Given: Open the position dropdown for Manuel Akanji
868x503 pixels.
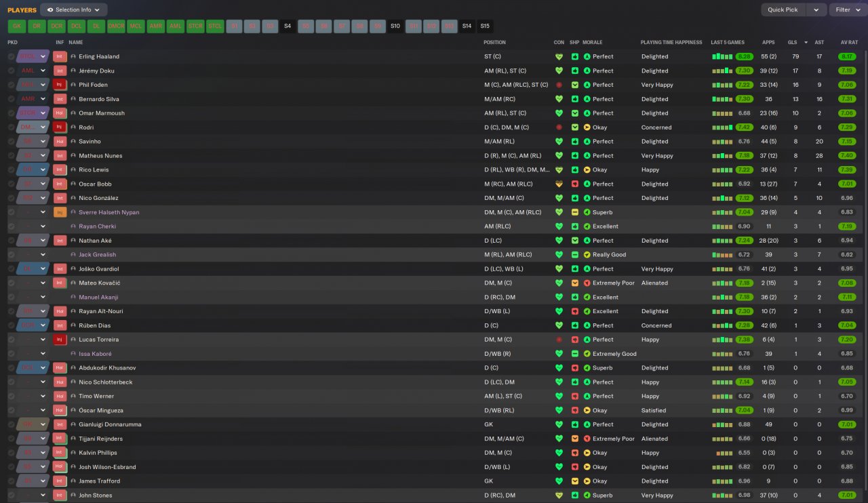Looking at the screenshot, I should (x=43, y=297).
